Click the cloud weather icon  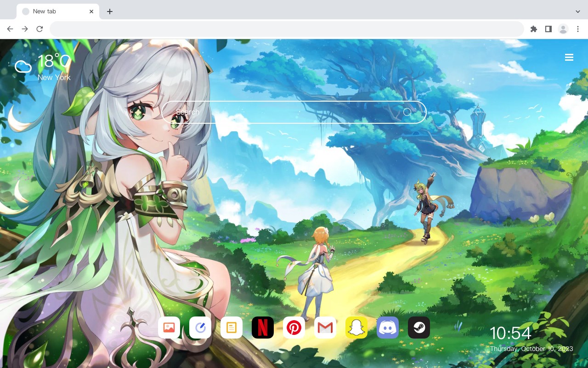tap(23, 67)
